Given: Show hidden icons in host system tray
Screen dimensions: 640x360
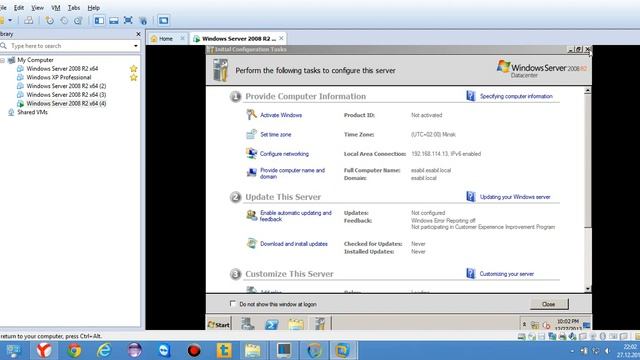Looking at the screenshot, I should tap(572, 351).
